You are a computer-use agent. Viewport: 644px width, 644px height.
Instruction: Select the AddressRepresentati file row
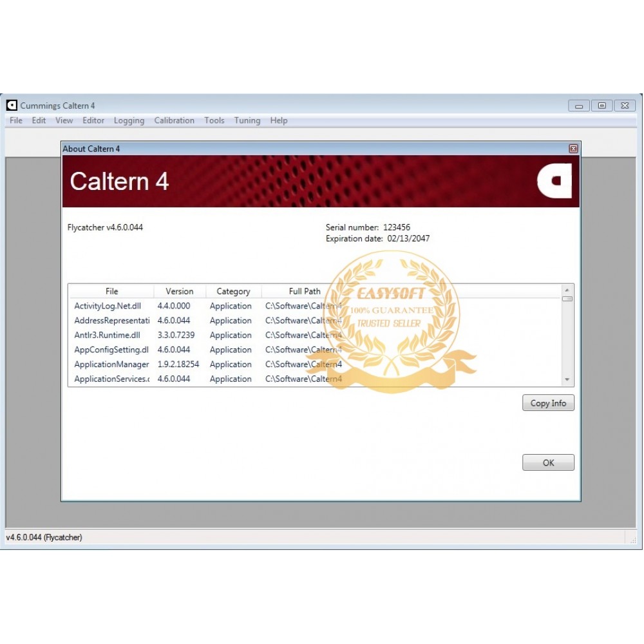pos(316,320)
